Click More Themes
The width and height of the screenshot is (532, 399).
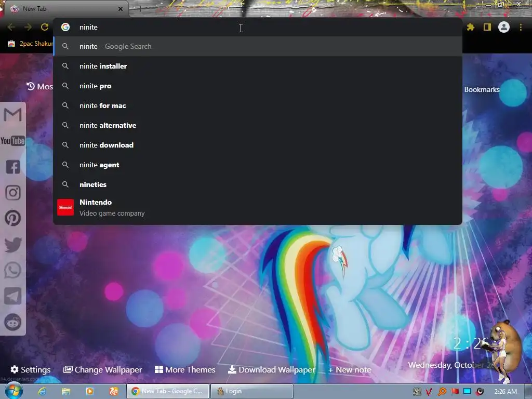point(185,369)
